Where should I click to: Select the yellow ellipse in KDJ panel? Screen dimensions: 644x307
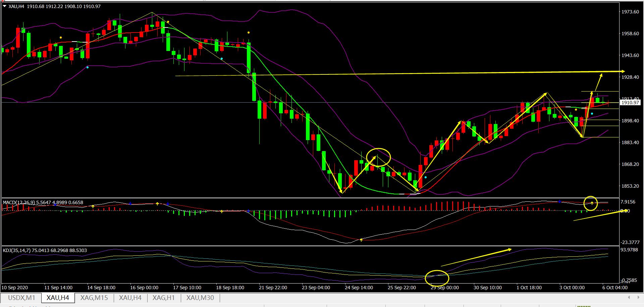pyautogui.click(x=437, y=277)
